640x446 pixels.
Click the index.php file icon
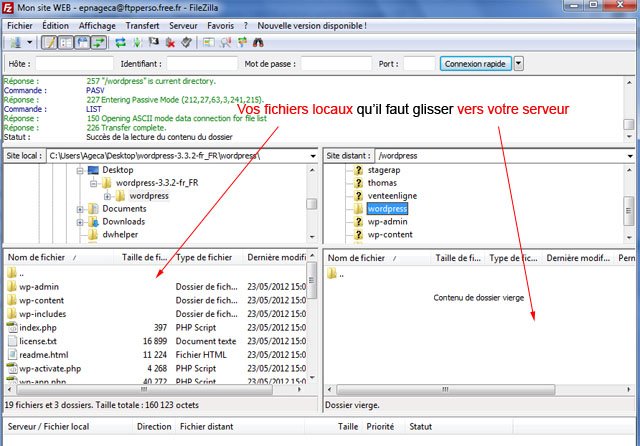12,327
